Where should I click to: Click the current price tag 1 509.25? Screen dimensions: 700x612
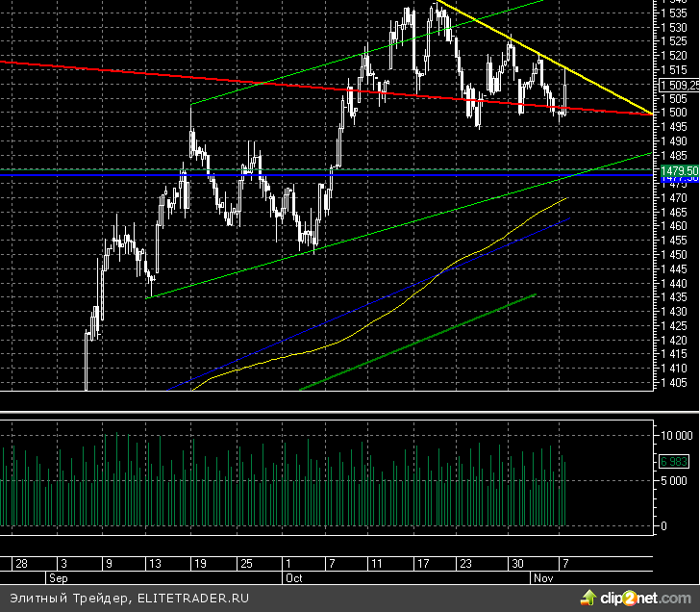pos(679,85)
